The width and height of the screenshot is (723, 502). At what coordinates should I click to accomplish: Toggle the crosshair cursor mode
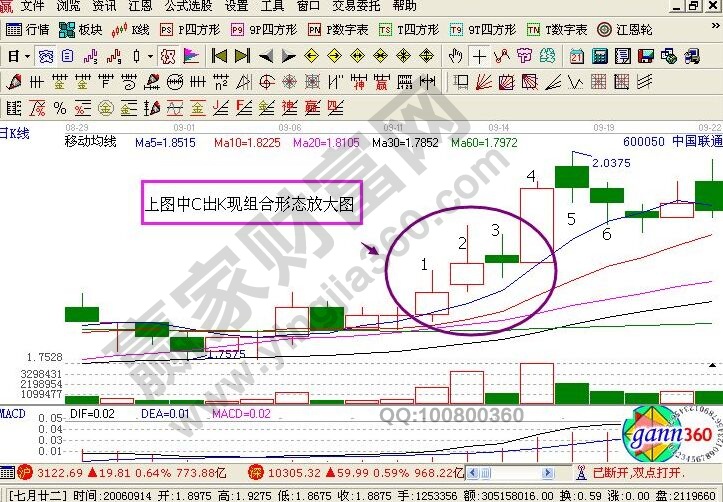point(479,57)
